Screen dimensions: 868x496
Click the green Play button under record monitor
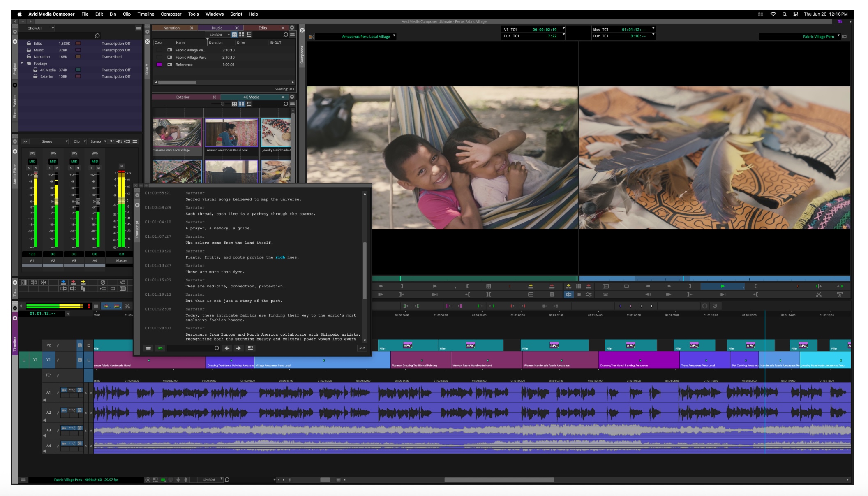(x=722, y=286)
